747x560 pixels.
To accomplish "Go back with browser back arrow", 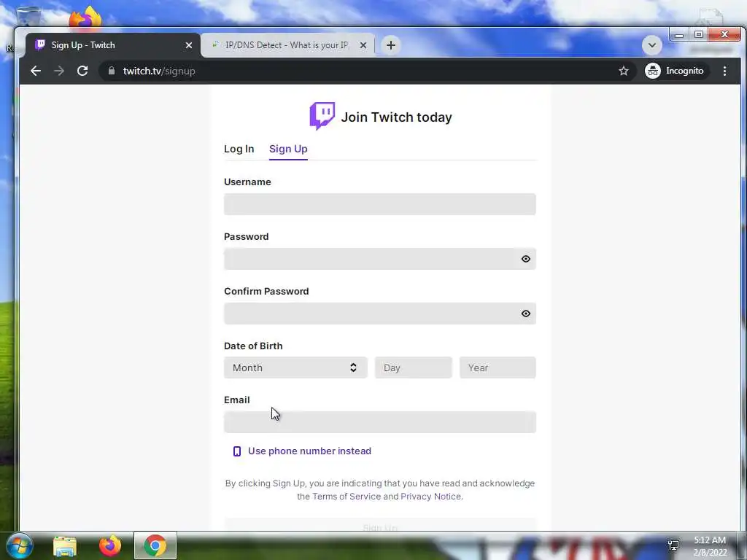I will click(36, 71).
